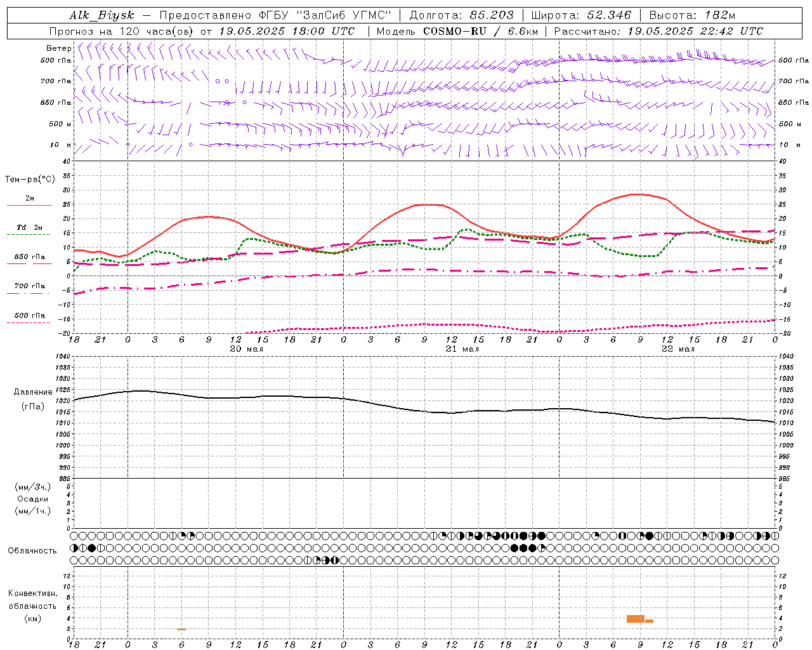Click the "(мм/3ч.)" precipitation unit label
812x650 pixels.
click(32, 487)
